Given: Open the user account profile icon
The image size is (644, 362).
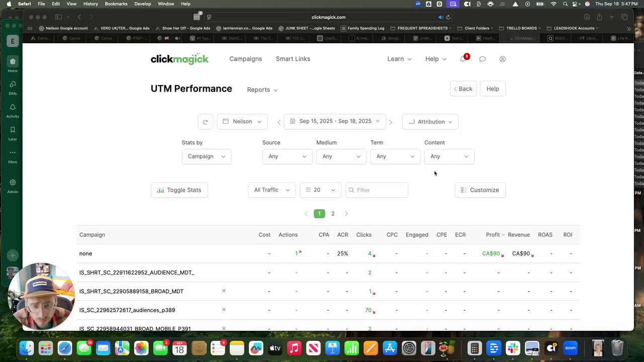Looking at the screenshot, I should [502, 59].
